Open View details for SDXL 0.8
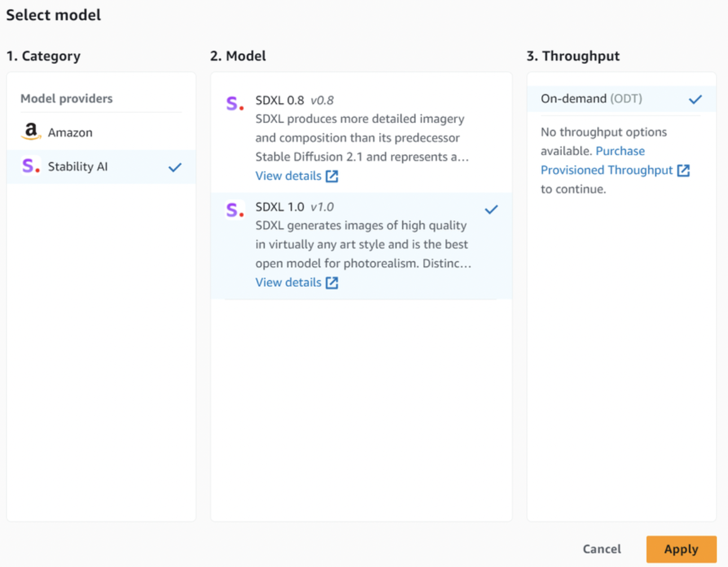 coord(288,176)
